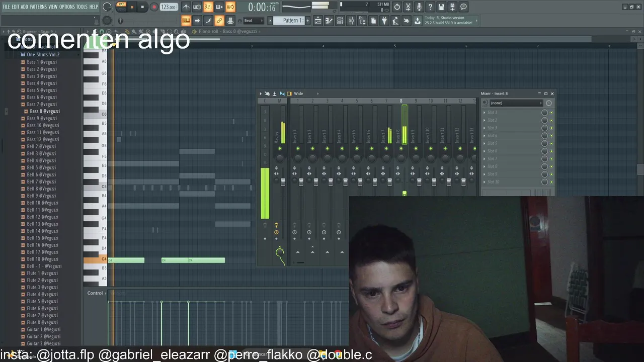Image resolution: width=644 pixels, height=362 pixels.
Task: Toggle Slot 1 effect enable LED
Action: pyautogui.click(x=551, y=113)
